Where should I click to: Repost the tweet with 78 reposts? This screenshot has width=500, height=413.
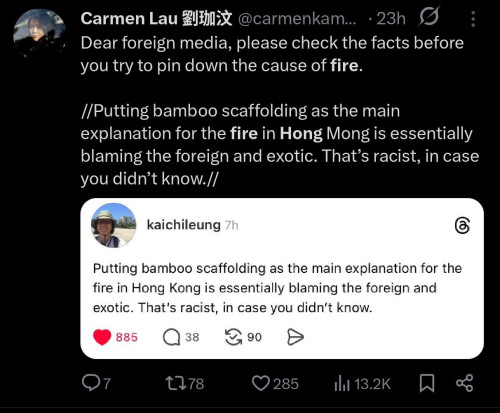(185, 383)
